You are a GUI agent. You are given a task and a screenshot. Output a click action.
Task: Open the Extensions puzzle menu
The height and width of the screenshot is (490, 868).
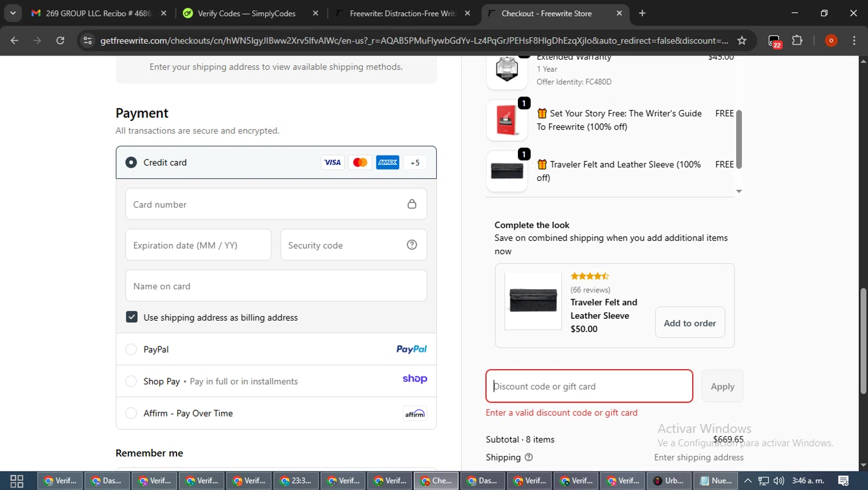(797, 40)
